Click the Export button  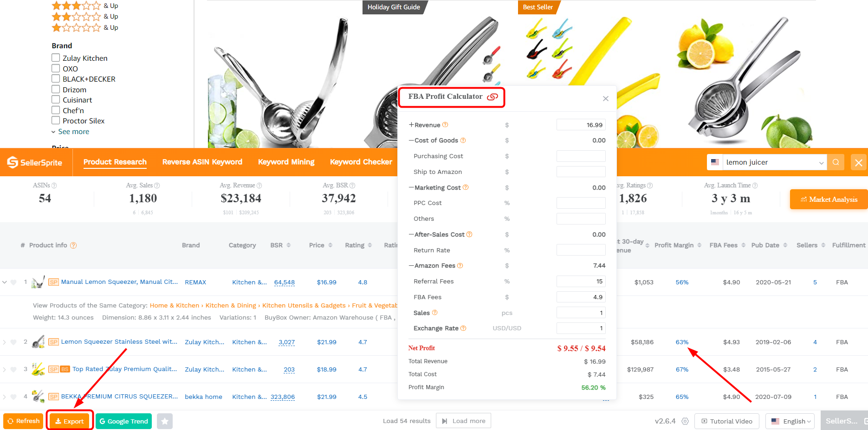coord(70,421)
